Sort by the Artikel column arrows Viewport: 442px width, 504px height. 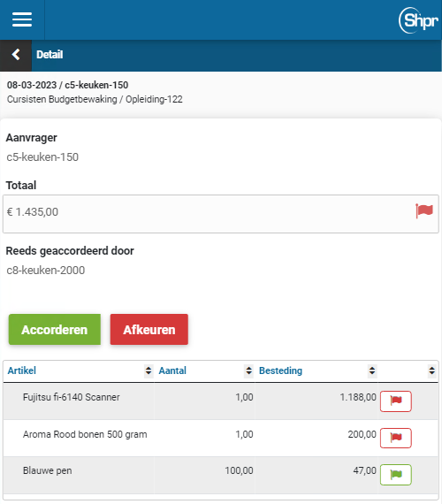[149, 370]
